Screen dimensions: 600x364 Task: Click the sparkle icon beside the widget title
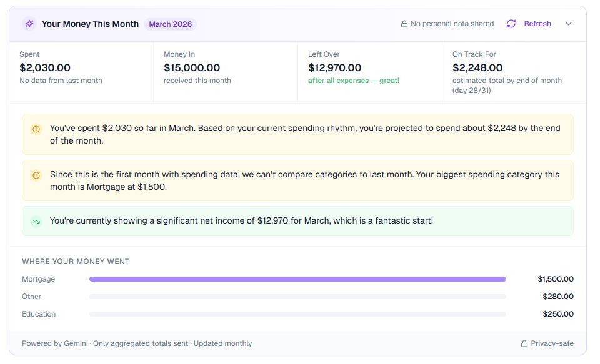coord(29,23)
